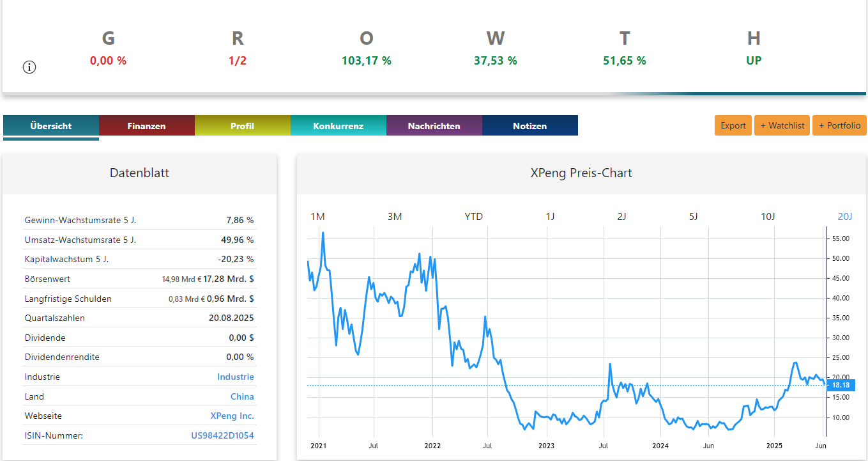Select the 1J chart range
The image size is (868, 461).
point(550,217)
